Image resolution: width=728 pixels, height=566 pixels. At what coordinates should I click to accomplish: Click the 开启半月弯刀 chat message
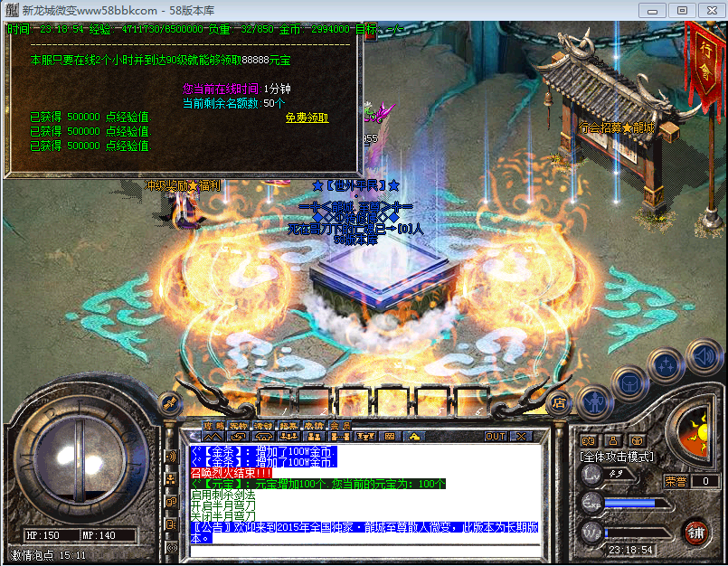[x=222, y=505]
